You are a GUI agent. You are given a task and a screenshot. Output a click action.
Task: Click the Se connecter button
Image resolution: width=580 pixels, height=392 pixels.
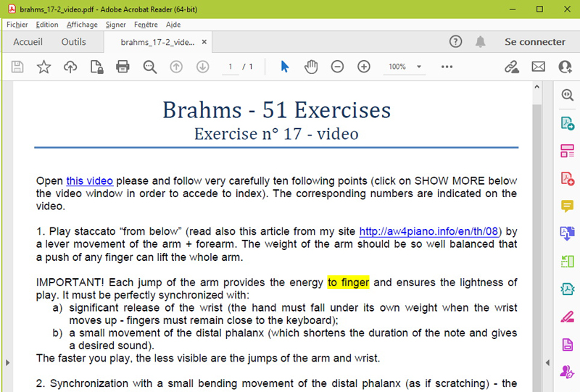[x=534, y=42]
